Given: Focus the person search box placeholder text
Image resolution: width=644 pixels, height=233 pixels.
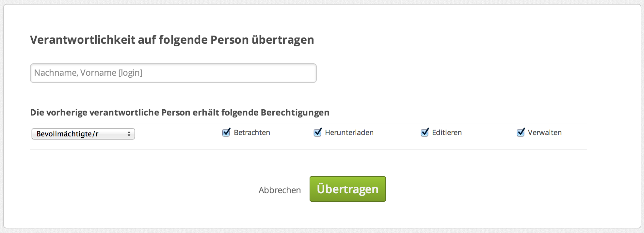Looking at the screenshot, I should pos(88,73).
